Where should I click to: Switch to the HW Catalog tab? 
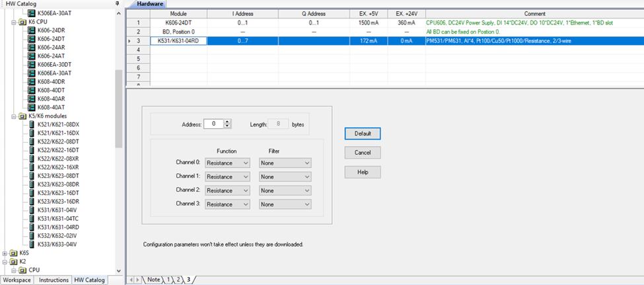[x=89, y=280]
